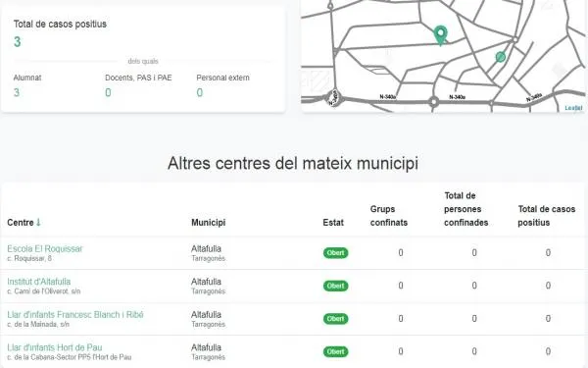
Task: Select the address c. de la Mainada, s/n
Action: click(x=38, y=325)
